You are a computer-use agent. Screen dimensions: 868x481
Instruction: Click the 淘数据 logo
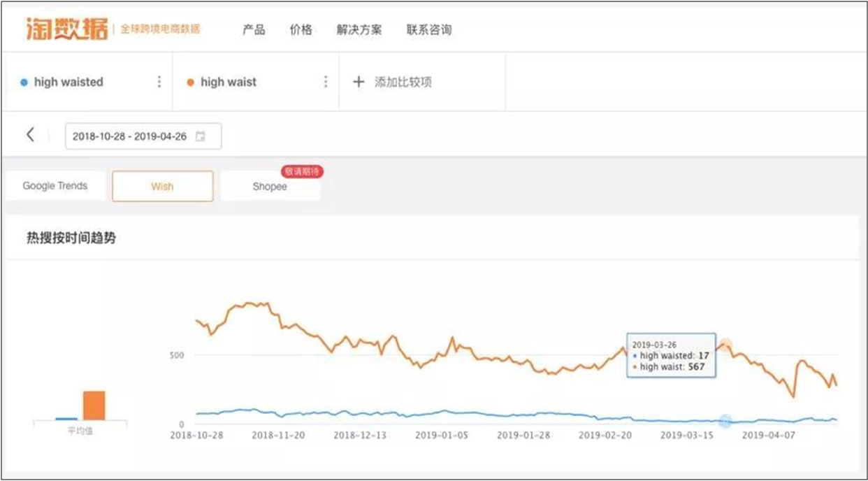coord(67,29)
